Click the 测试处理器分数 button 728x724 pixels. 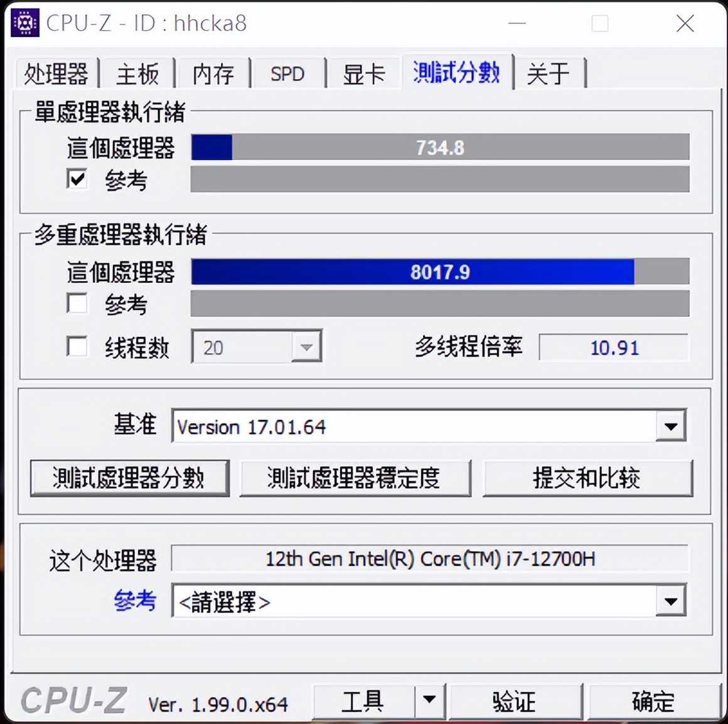[x=129, y=478]
